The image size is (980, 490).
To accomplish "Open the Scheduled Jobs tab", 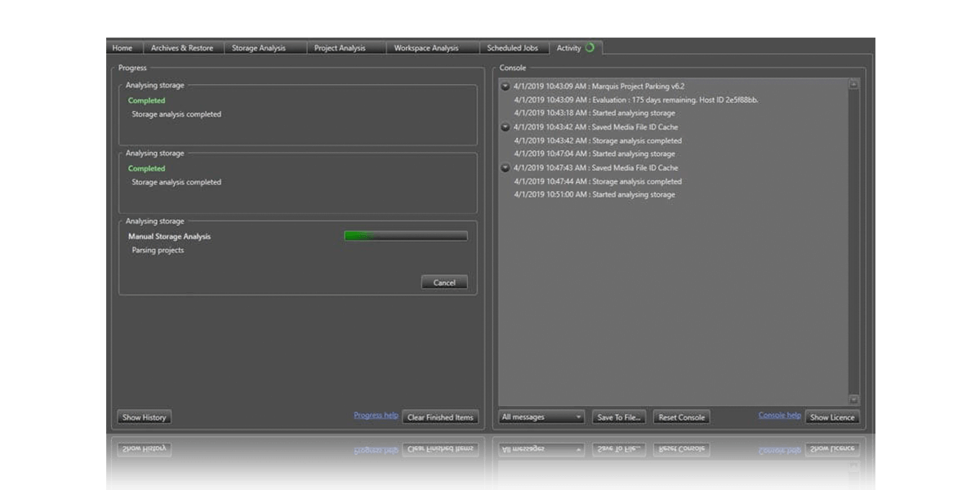I will click(514, 48).
